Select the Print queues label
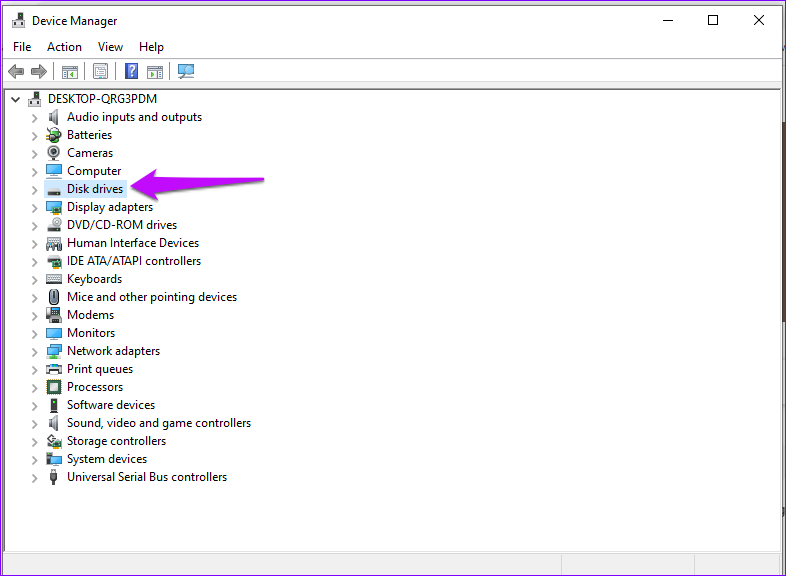The image size is (786, 576). [x=100, y=369]
